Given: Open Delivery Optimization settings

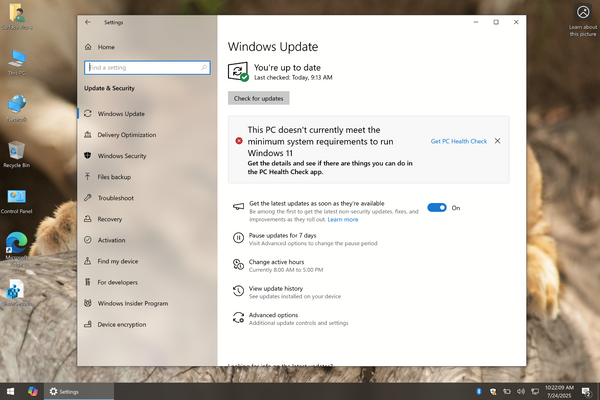Looking at the screenshot, I should pyautogui.click(x=147, y=135).
